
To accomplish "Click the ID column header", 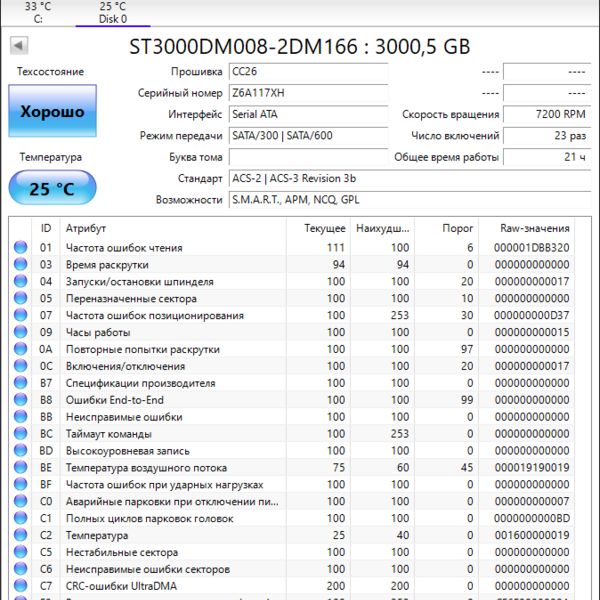I will (x=46, y=228).
